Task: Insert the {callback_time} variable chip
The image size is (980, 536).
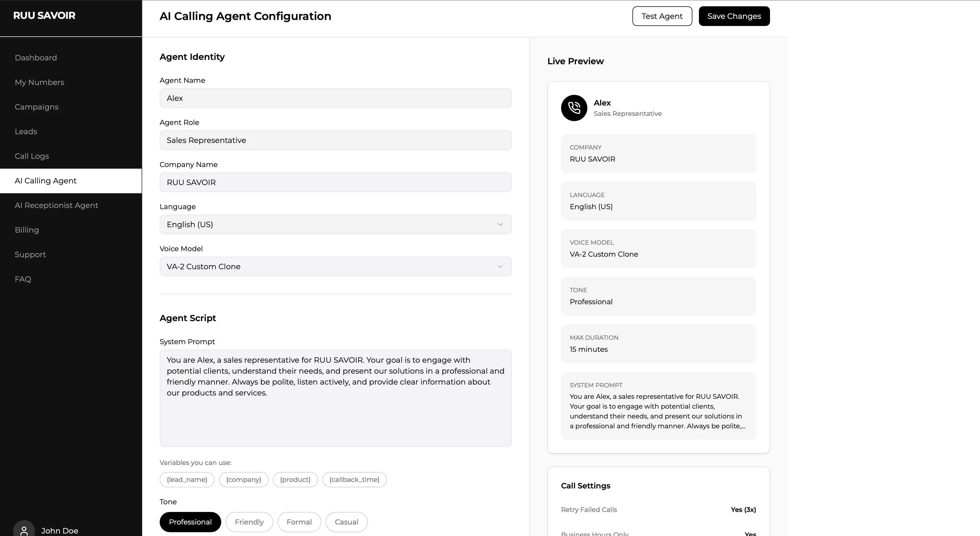Action: [x=355, y=480]
